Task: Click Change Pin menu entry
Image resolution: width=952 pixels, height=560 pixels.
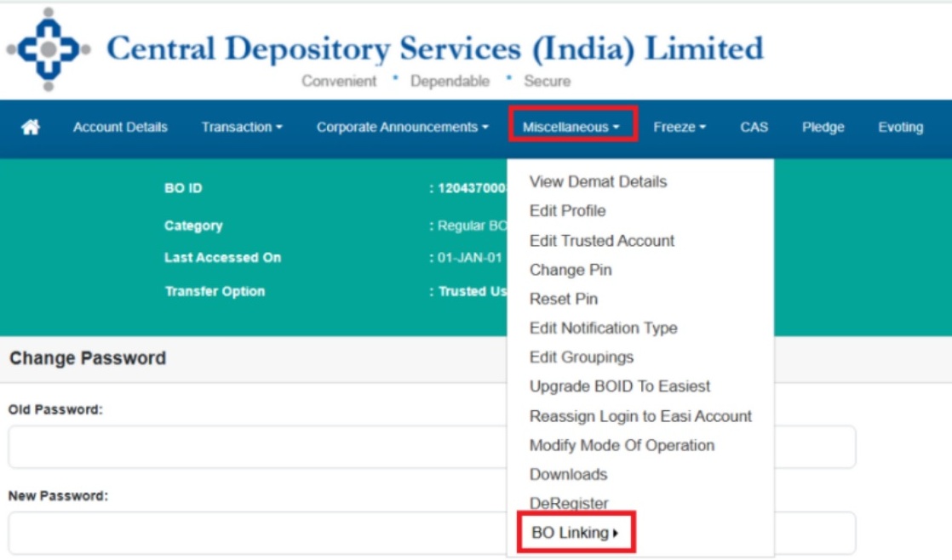Action: (571, 270)
